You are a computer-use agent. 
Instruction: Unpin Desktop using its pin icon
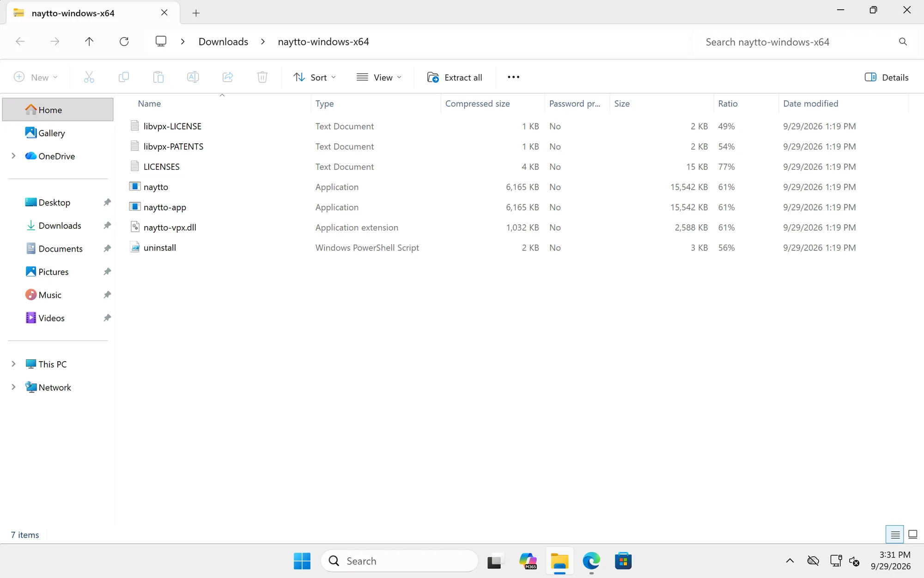[107, 202]
